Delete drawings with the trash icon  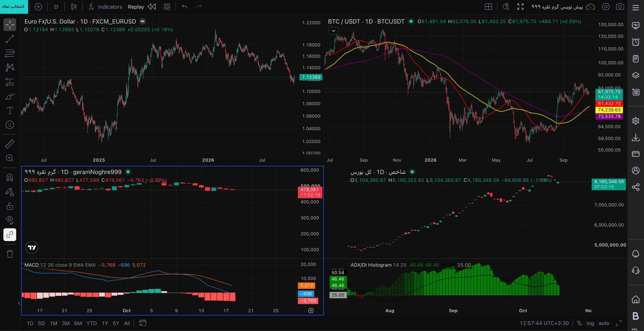tap(10, 254)
